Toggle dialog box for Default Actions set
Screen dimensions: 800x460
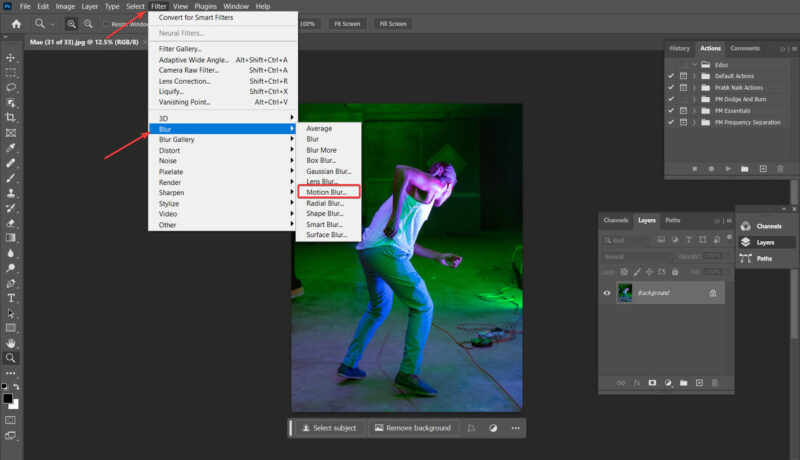point(683,76)
